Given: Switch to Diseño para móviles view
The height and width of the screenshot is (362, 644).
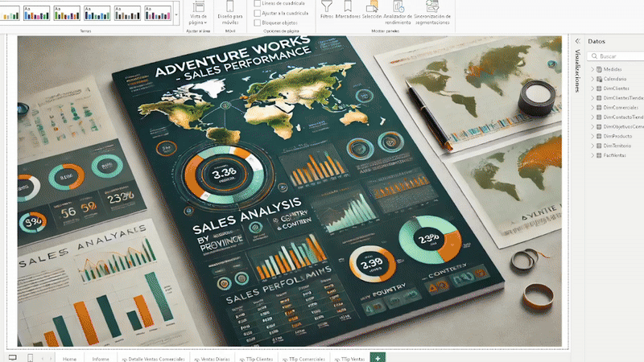Looking at the screenshot, I should click(229, 13).
